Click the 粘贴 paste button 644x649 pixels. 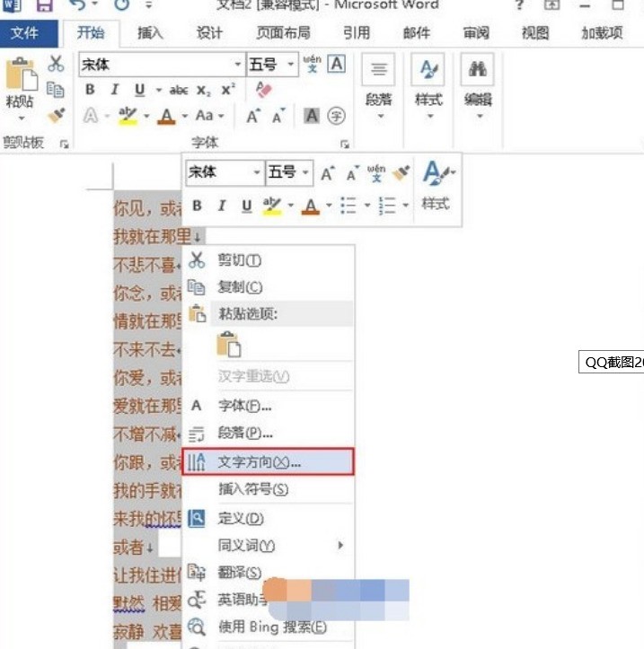click(x=20, y=89)
